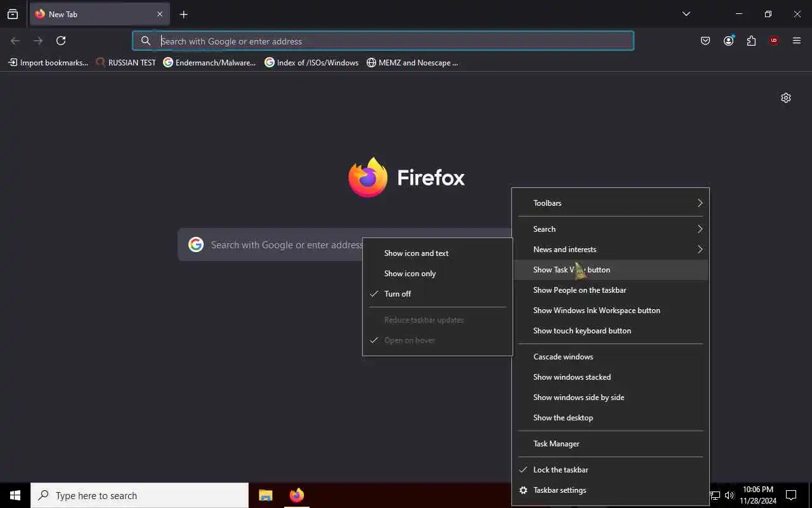
Task: Toggle Show touch keyboard button
Action: click(x=611, y=331)
